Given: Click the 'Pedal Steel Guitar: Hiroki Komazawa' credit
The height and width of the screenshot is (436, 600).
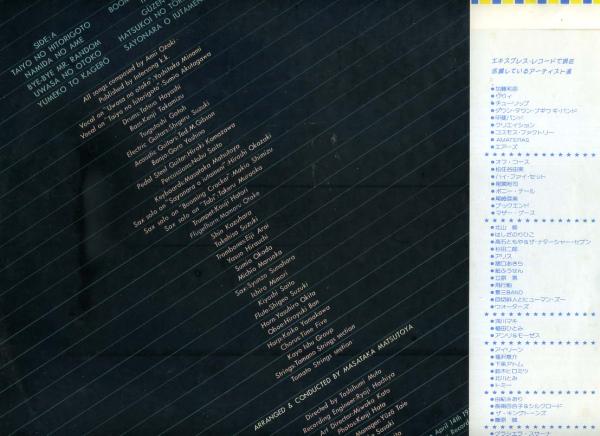Looking at the screenshot, I should [186, 156].
